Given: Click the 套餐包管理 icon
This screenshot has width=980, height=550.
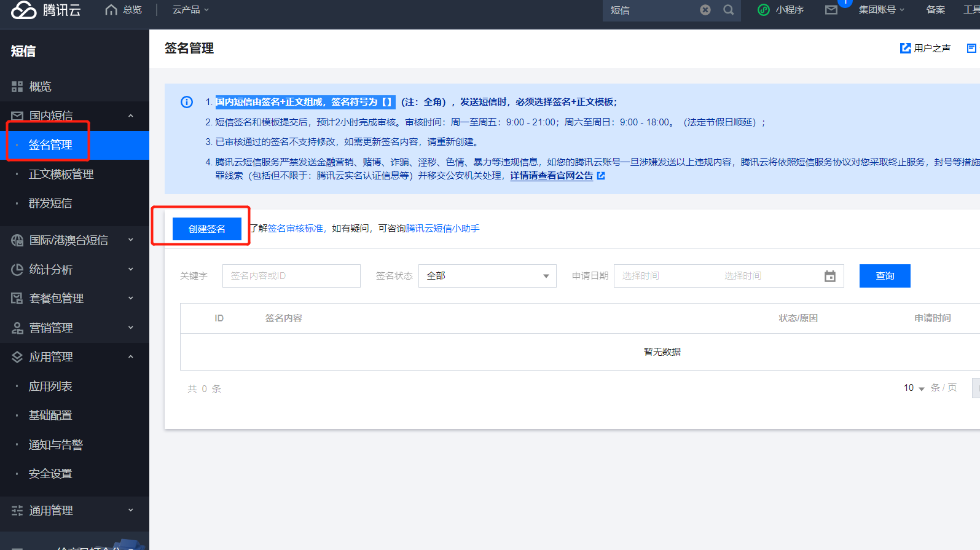Looking at the screenshot, I should click(17, 298).
